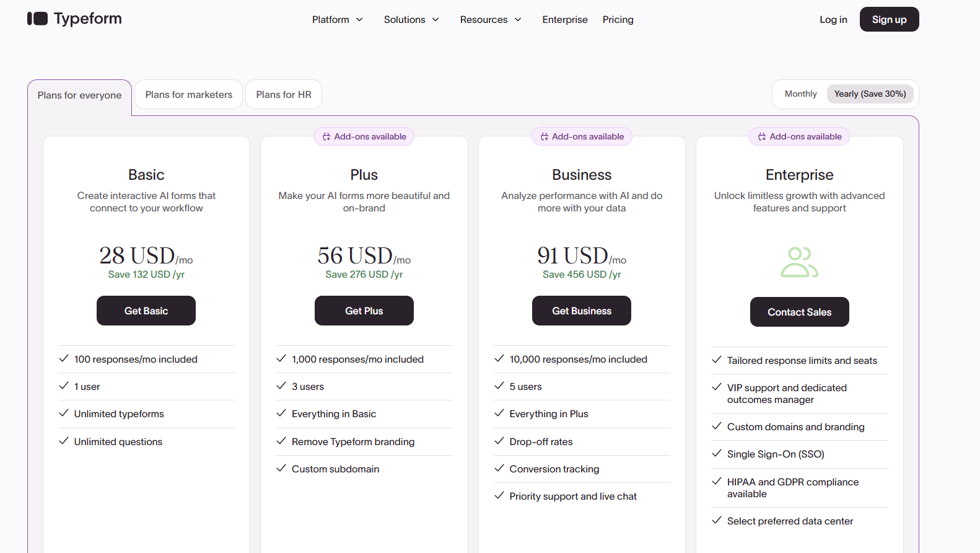Image resolution: width=980 pixels, height=553 pixels.
Task: Click the Sign up button
Action: pos(889,19)
